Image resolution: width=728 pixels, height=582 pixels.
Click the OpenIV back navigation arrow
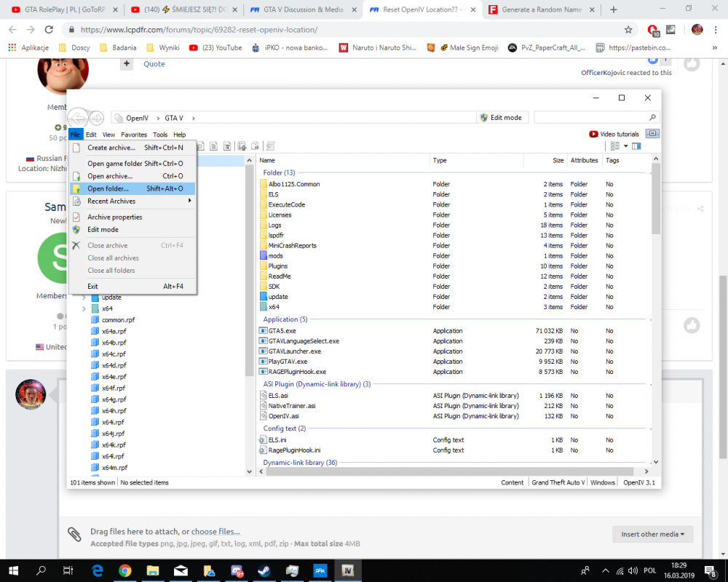78,118
